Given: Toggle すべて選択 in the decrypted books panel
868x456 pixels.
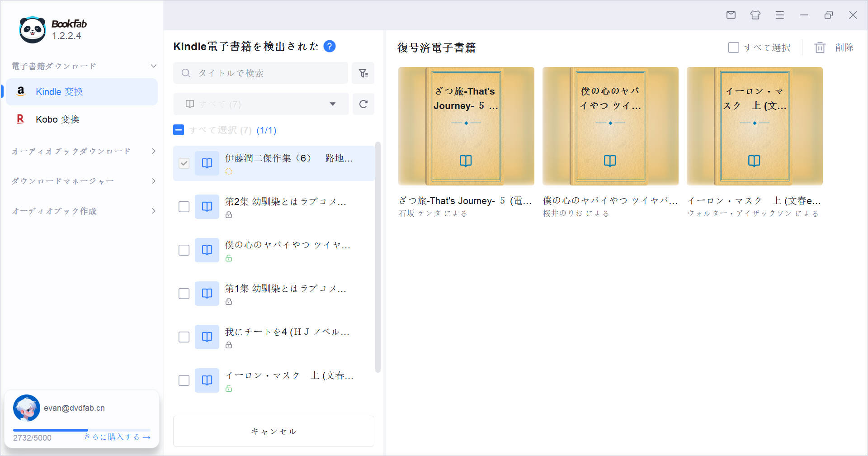Looking at the screenshot, I should click(733, 47).
